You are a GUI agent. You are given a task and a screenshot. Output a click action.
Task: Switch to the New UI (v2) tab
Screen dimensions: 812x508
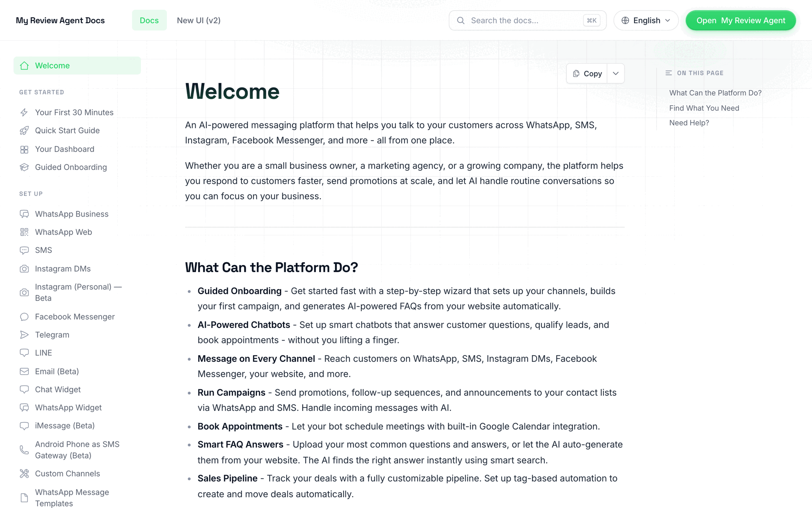(x=199, y=20)
